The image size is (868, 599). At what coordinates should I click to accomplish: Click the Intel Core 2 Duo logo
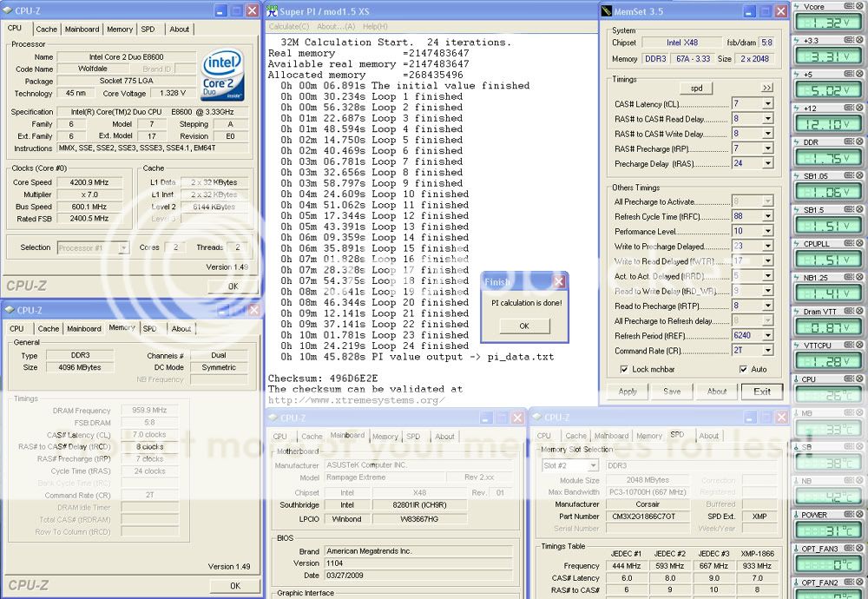[222, 75]
